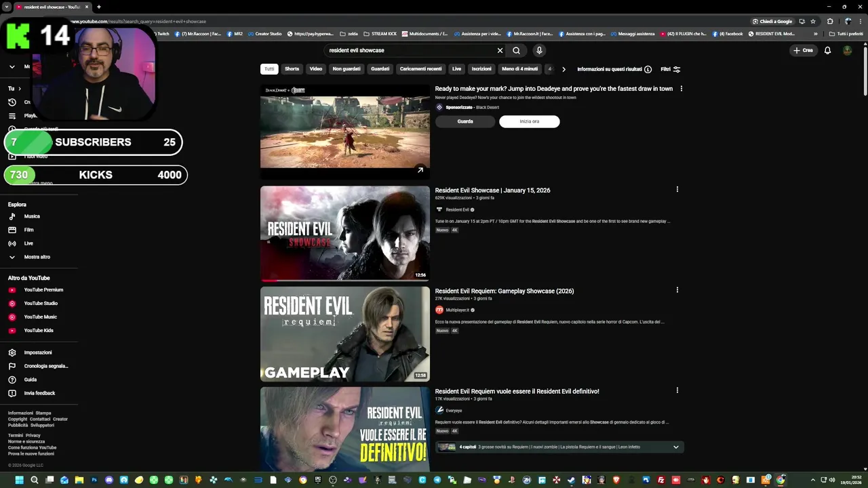Viewport: 868px width, 488px height.
Task: Clear the search query with the X
Action: coord(500,50)
